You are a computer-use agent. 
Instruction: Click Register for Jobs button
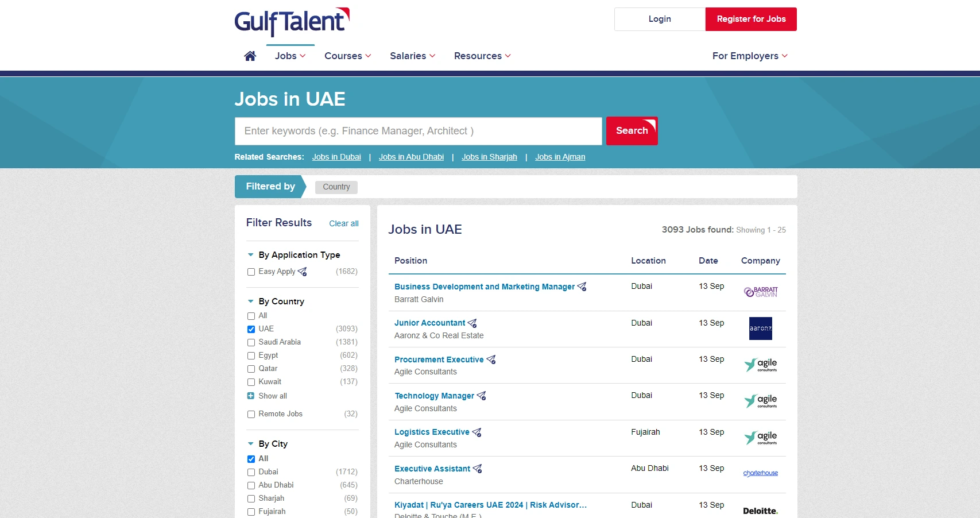[x=751, y=19]
